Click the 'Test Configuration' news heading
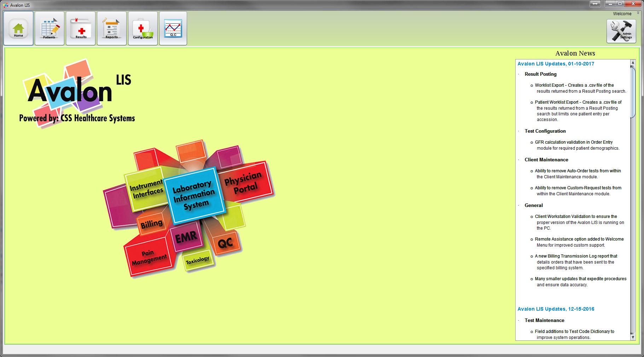Screen dimensions: 644x357 pos(545,131)
